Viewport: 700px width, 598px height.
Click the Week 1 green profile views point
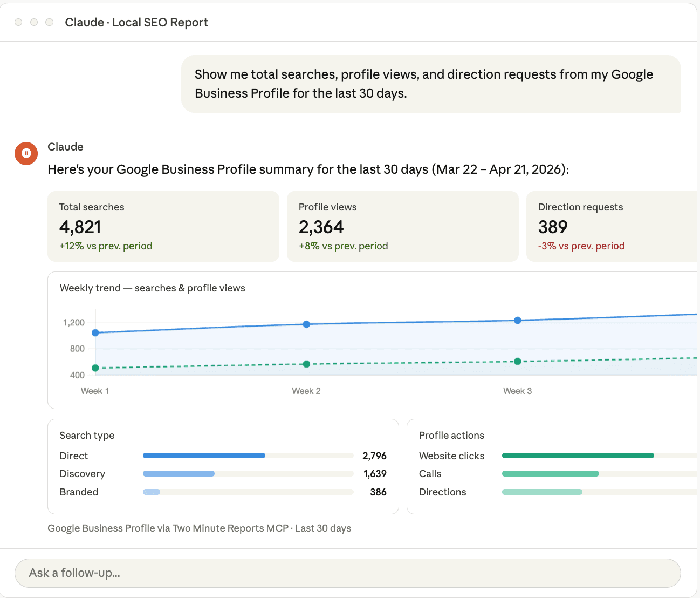click(x=95, y=368)
